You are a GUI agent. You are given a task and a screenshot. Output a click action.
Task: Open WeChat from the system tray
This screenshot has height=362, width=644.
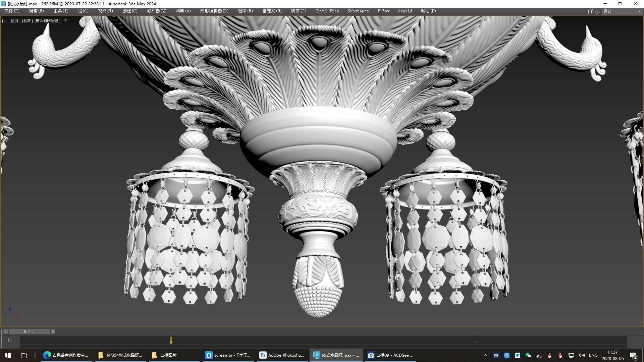pyautogui.click(x=528, y=355)
